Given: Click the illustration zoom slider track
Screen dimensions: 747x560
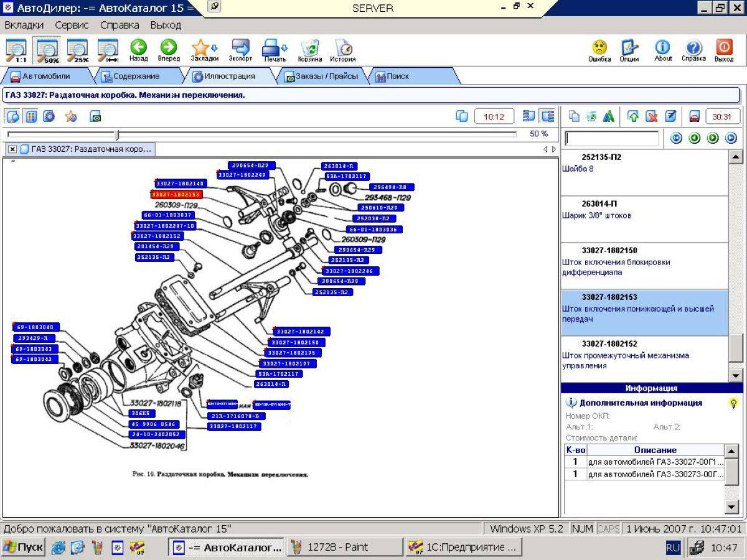Looking at the screenshot, I should click(x=261, y=134).
